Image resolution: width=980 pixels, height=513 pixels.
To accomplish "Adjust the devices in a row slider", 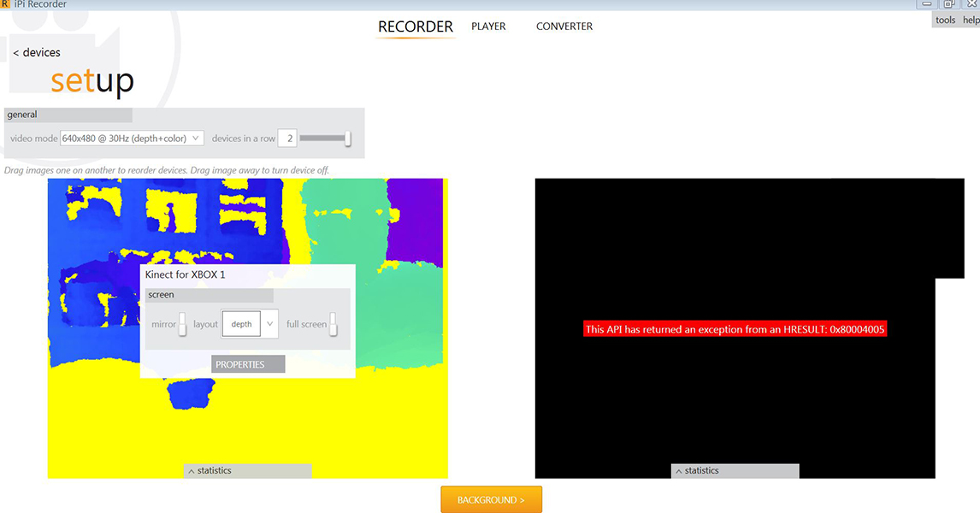I will click(x=325, y=139).
